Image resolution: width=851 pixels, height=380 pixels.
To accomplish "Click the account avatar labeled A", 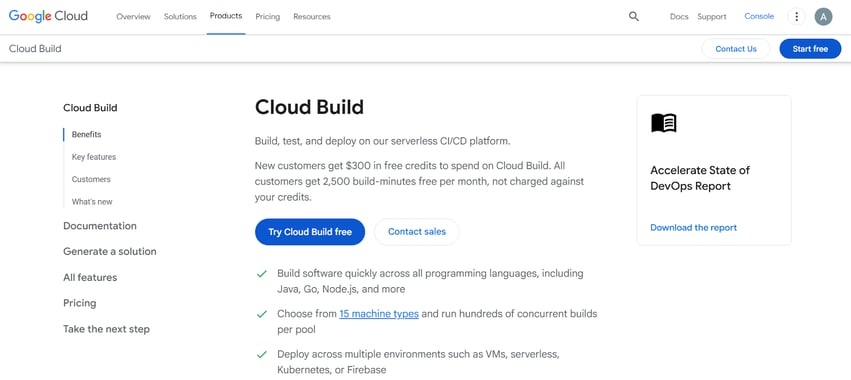I will click(823, 16).
